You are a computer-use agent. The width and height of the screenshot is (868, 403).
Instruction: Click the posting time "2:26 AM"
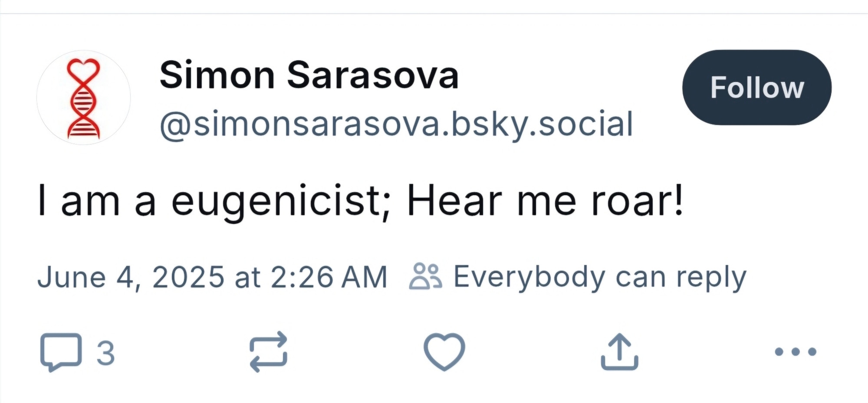pos(329,277)
